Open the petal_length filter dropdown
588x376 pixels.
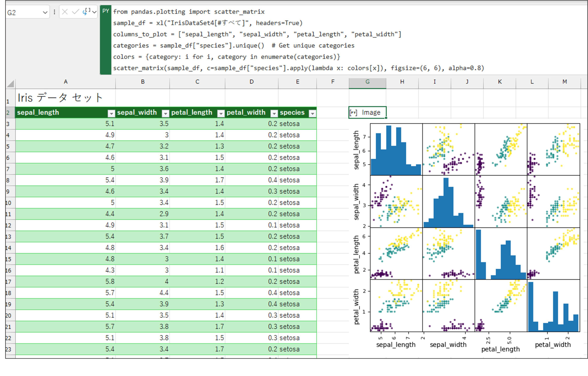click(x=221, y=113)
